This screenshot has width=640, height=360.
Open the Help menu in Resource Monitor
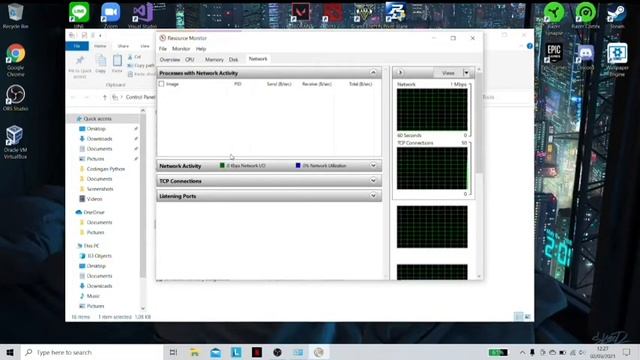point(201,49)
